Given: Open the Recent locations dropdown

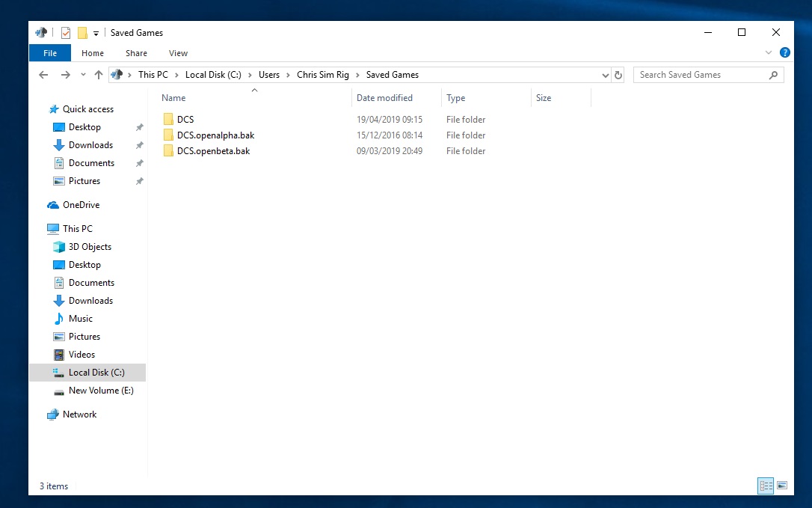Looking at the screenshot, I should pyautogui.click(x=83, y=75).
